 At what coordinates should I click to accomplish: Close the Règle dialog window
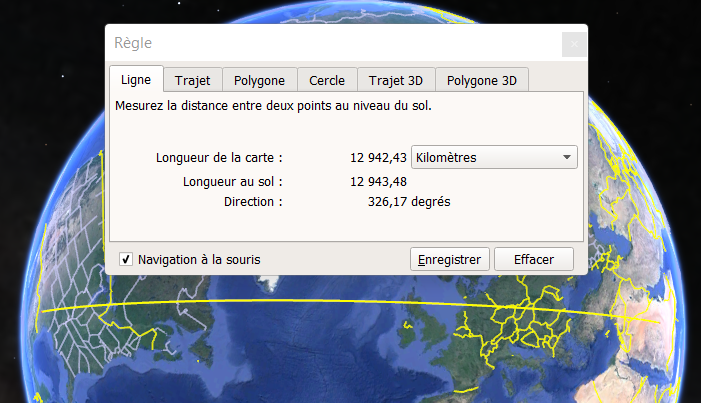coord(573,44)
